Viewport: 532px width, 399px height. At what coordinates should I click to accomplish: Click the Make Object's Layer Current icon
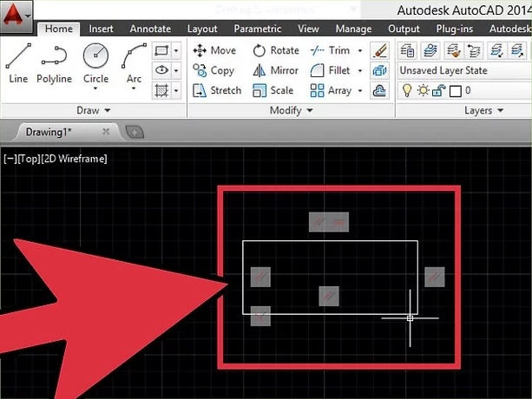[430, 51]
